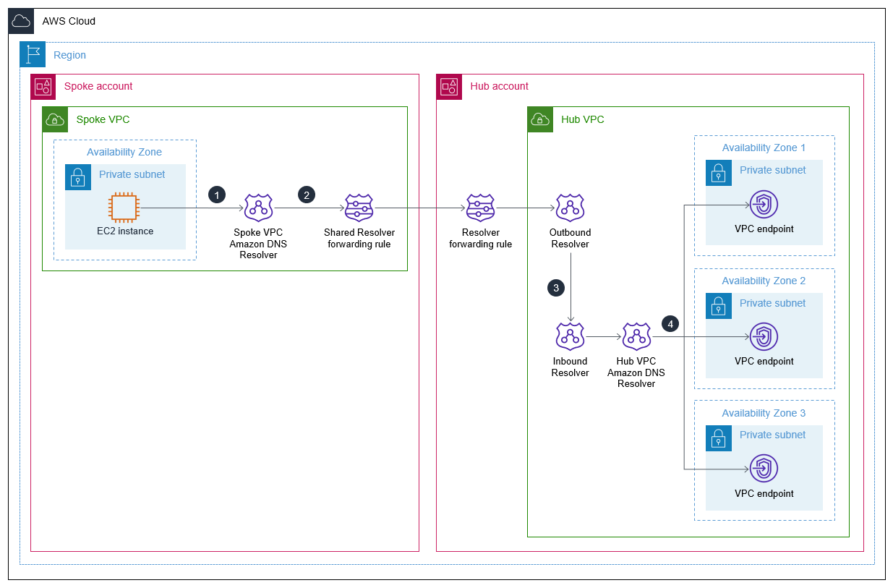The height and width of the screenshot is (588, 893).
Task: Click the 'Inbound Resolver' caption
Action: point(571,367)
